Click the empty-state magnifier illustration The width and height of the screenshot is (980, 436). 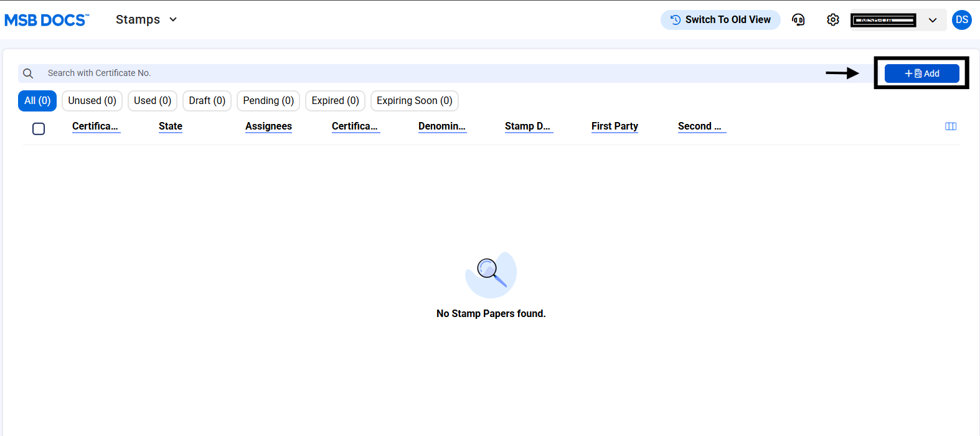point(491,275)
